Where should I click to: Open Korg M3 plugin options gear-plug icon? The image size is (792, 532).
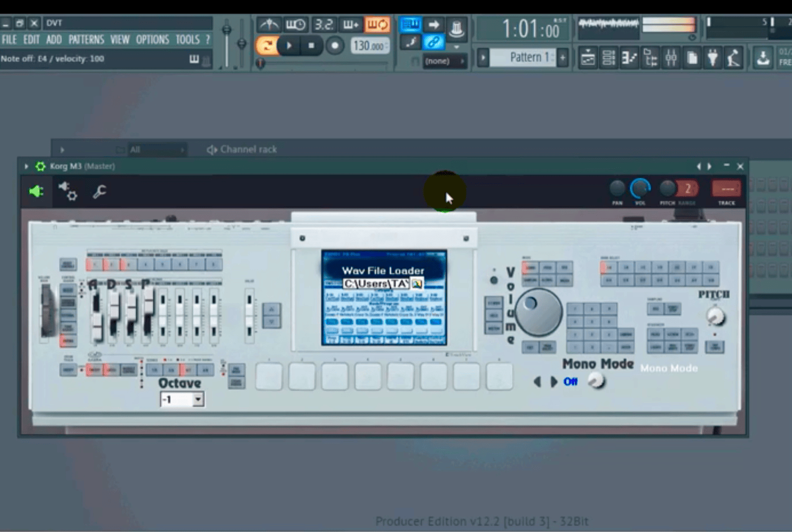(68, 191)
